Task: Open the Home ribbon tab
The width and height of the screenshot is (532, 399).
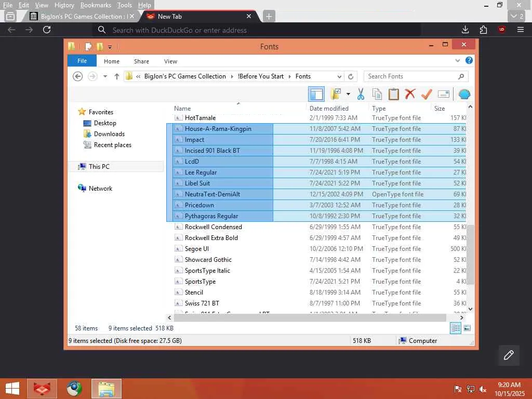Action: [x=112, y=61]
